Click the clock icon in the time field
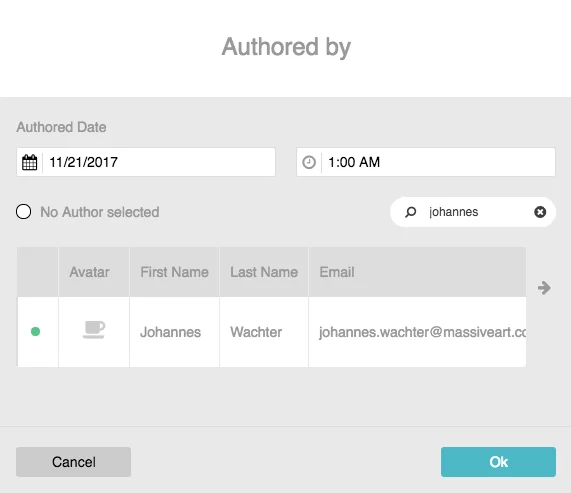The width and height of the screenshot is (571, 493). [309, 162]
